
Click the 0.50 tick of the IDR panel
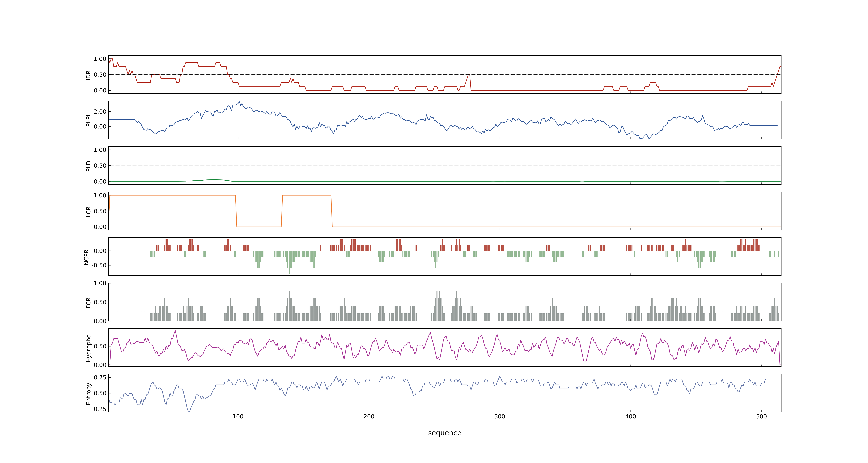pos(100,75)
